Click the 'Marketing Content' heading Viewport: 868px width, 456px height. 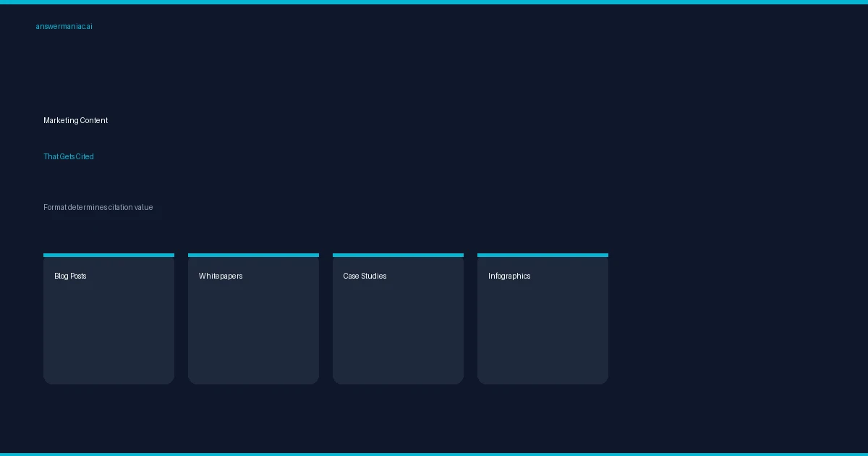75,121
